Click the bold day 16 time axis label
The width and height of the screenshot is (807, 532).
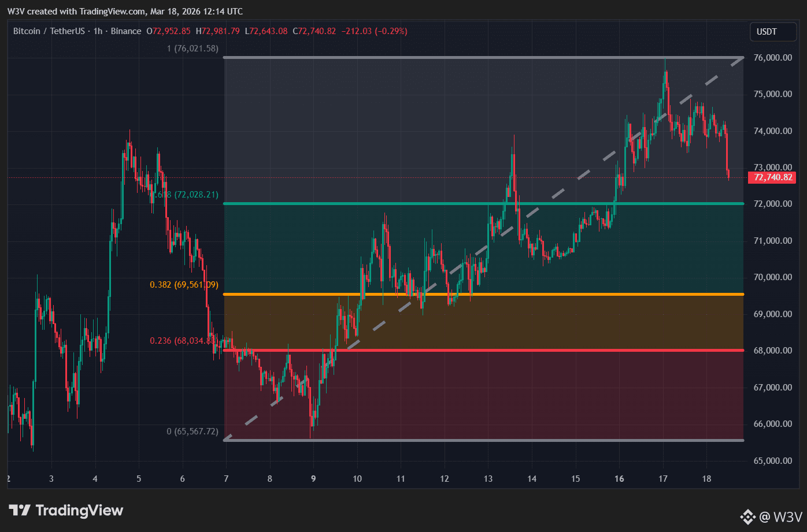(619, 479)
